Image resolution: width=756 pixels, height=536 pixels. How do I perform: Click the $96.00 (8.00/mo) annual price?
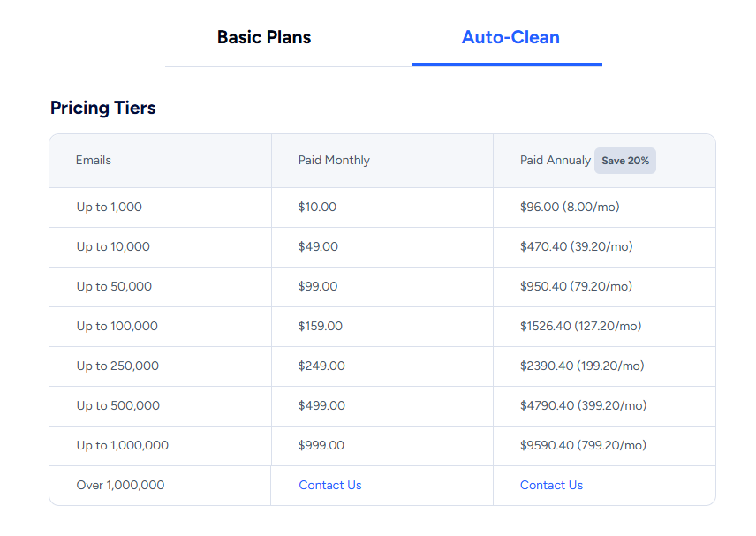pos(570,207)
